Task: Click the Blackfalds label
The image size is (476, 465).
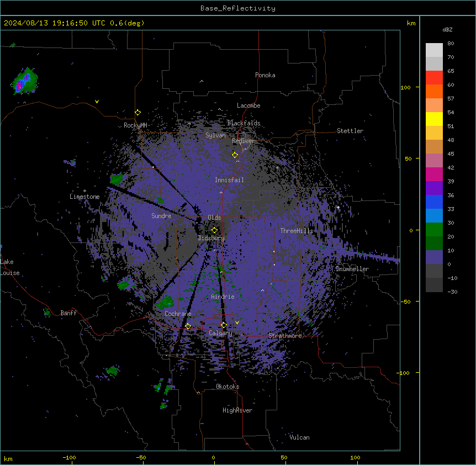Action: [x=244, y=123]
